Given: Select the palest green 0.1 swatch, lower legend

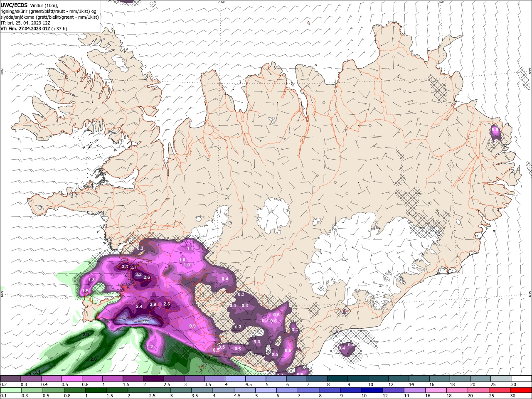Looking at the screenshot, I should tap(11, 390).
